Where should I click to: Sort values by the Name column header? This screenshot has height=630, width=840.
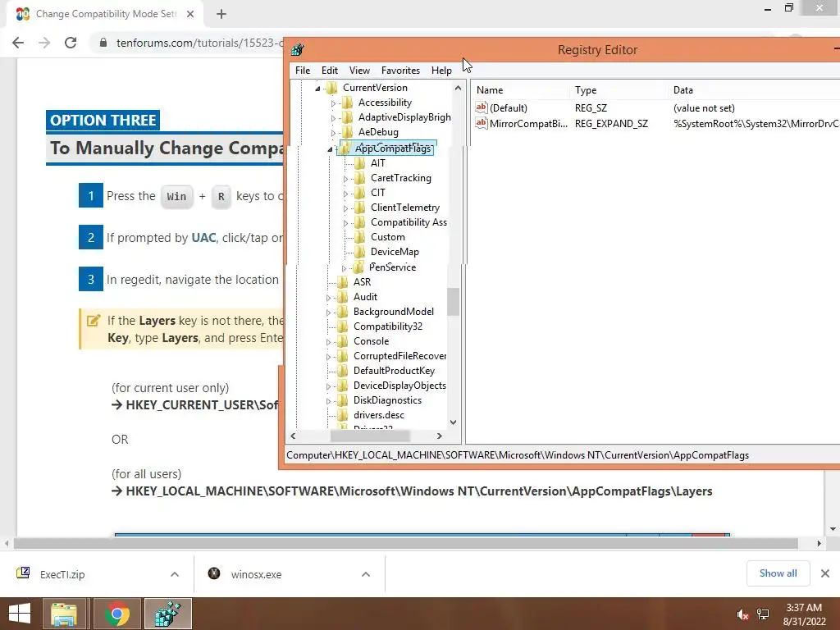coord(521,90)
